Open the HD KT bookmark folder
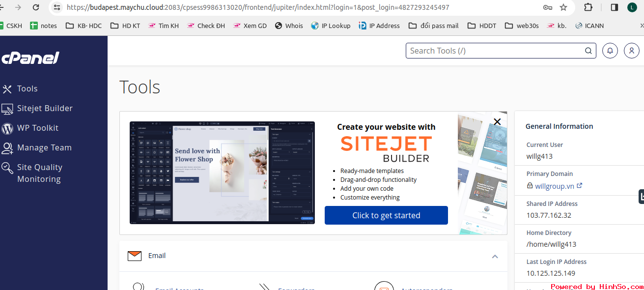 pyautogui.click(x=125, y=26)
